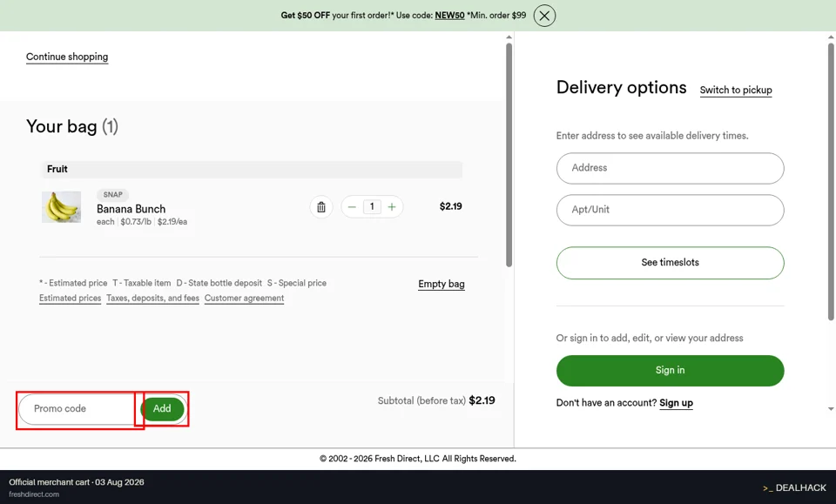The width and height of the screenshot is (836, 504).
Task: Open the Banana Bunch product thumbnail
Action: tap(61, 206)
